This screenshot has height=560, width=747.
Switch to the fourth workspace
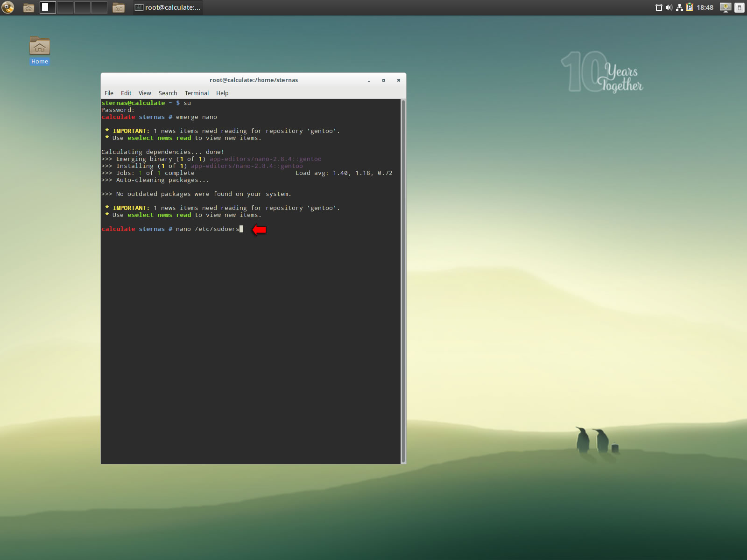[99, 7]
